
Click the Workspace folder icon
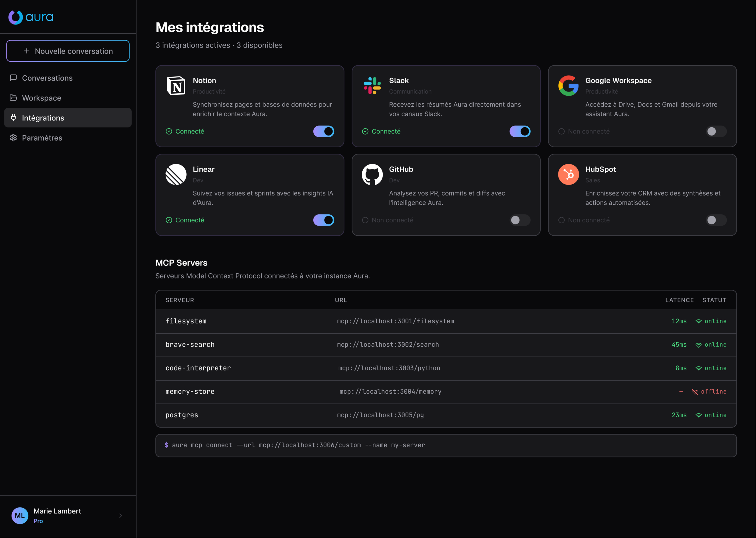tap(13, 98)
